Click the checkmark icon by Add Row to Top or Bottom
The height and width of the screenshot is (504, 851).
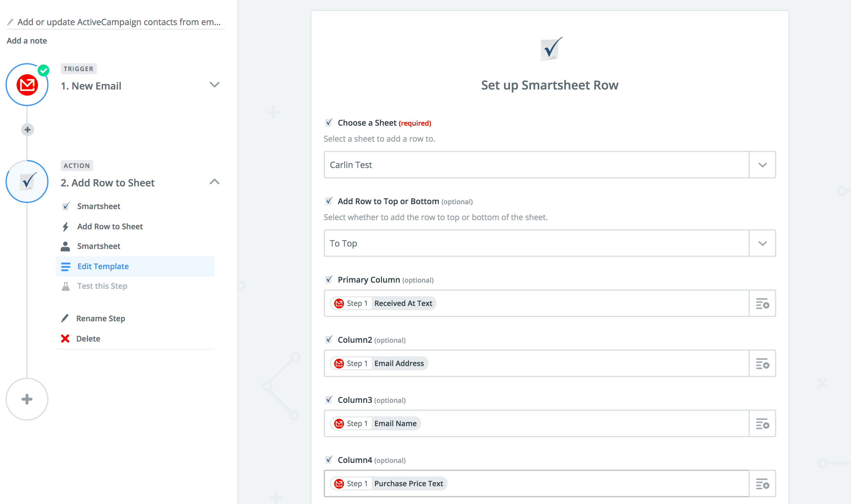[329, 201]
